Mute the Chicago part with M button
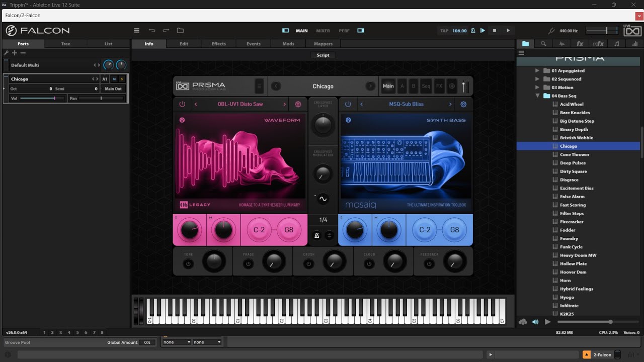The width and height of the screenshot is (644, 362). click(x=114, y=79)
